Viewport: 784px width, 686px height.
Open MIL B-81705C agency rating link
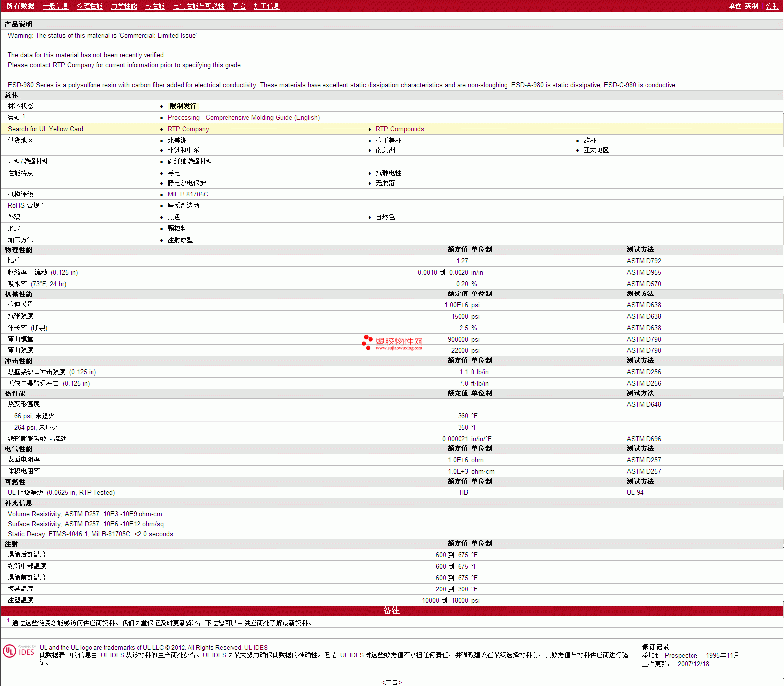point(187,194)
